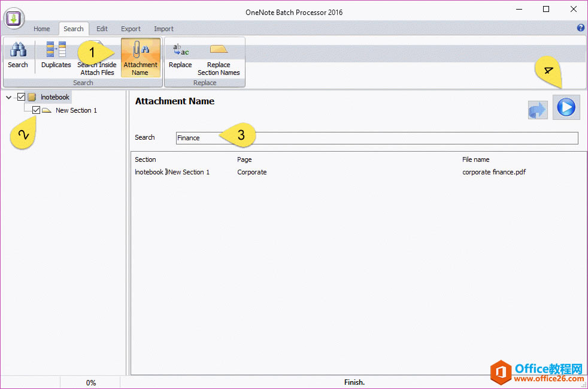Uncheck the New Section 1 checkbox
The width and height of the screenshot is (588, 389).
point(36,110)
